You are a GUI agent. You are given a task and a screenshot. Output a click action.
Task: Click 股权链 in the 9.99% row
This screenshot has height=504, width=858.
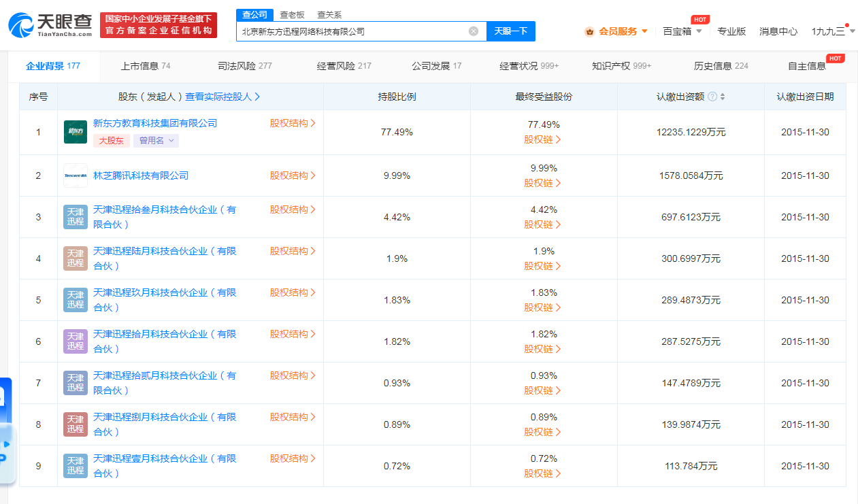pos(543,183)
